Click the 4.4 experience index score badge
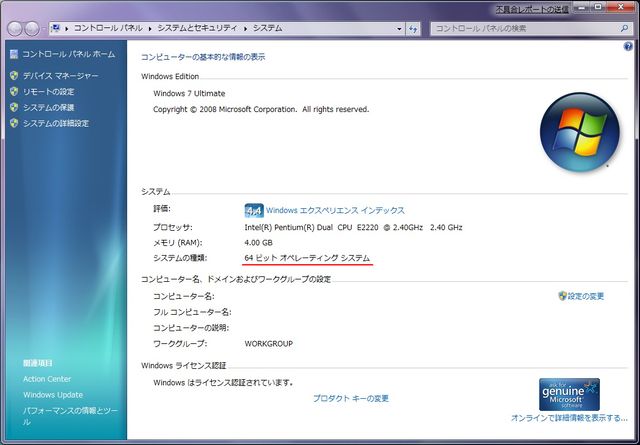The image size is (640, 445). (254, 211)
